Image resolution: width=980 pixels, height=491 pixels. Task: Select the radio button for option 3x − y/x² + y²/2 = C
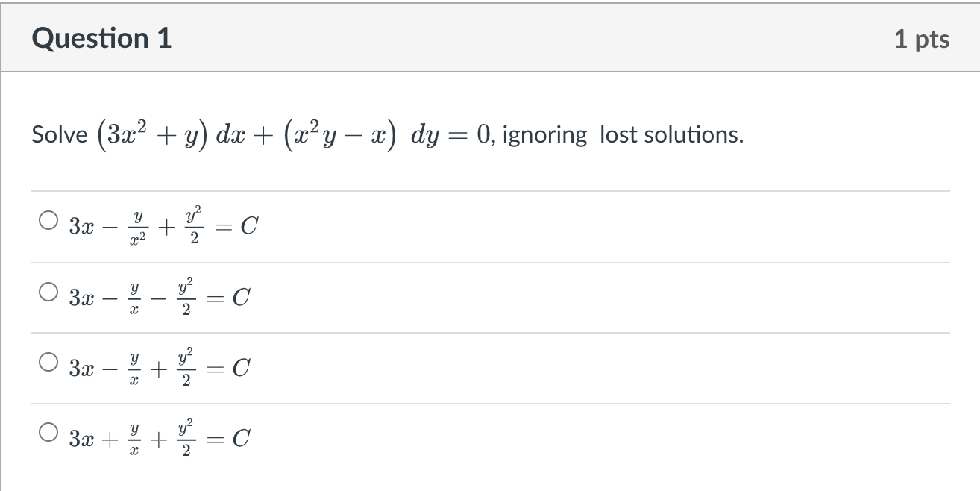[48, 219]
